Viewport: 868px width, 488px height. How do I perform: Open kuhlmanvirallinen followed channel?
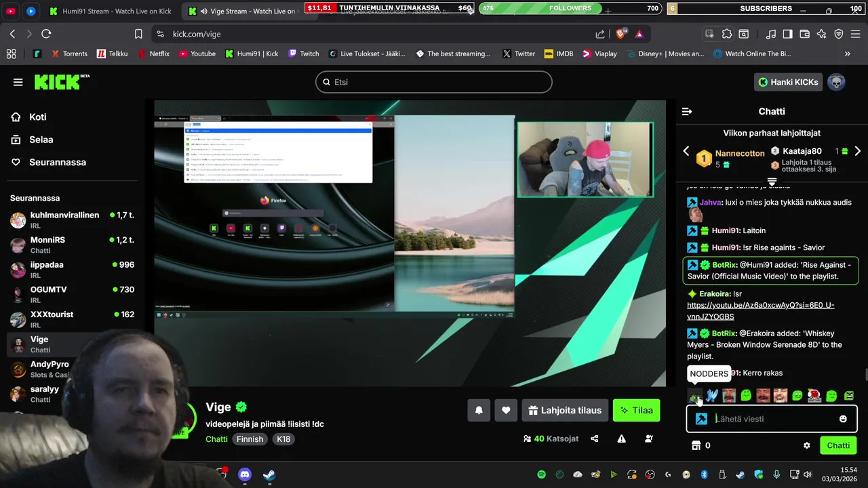[x=72, y=220]
